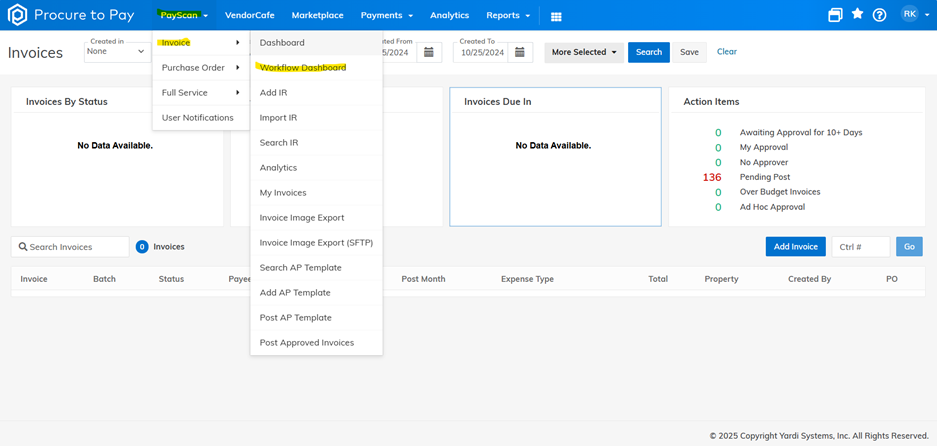
Task: Open Pending Post action item
Action: click(x=765, y=178)
